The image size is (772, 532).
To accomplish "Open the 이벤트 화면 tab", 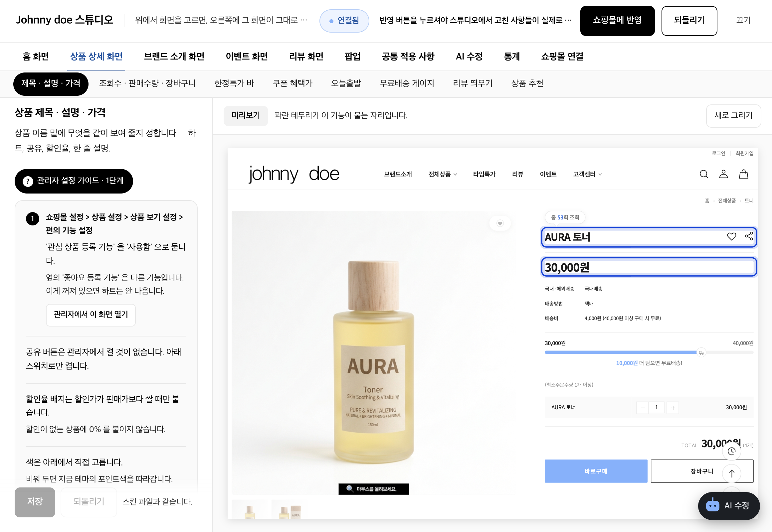I will pos(247,56).
